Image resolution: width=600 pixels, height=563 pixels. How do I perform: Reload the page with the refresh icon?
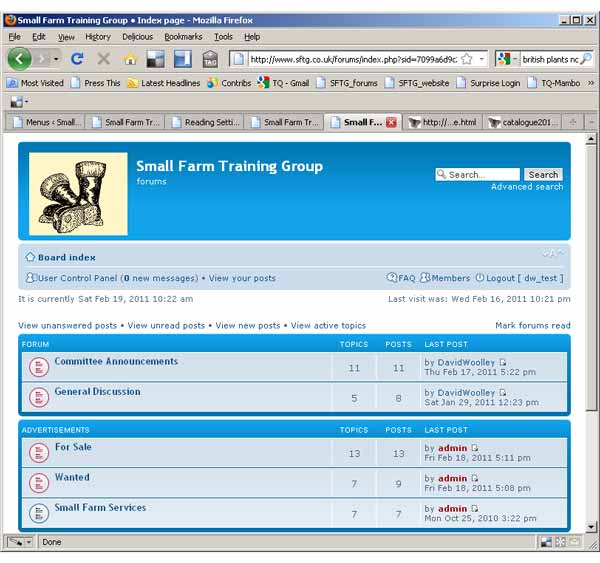tap(77, 59)
